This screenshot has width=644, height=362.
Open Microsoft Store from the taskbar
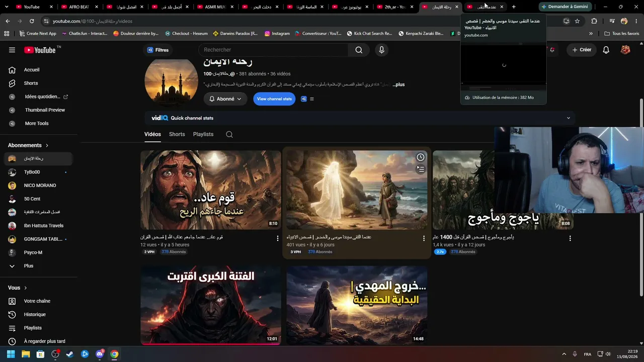pyautogui.click(x=40, y=354)
